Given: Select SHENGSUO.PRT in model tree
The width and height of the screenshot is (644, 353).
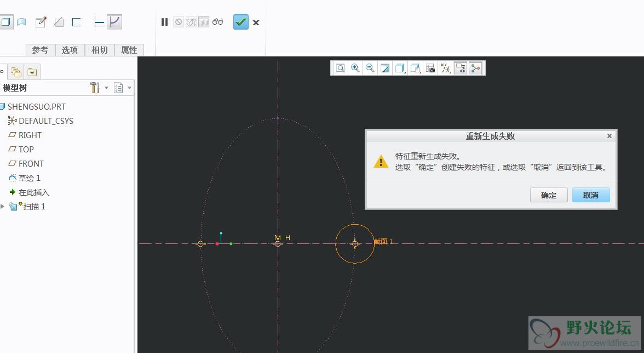Looking at the screenshot, I should coord(37,107).
